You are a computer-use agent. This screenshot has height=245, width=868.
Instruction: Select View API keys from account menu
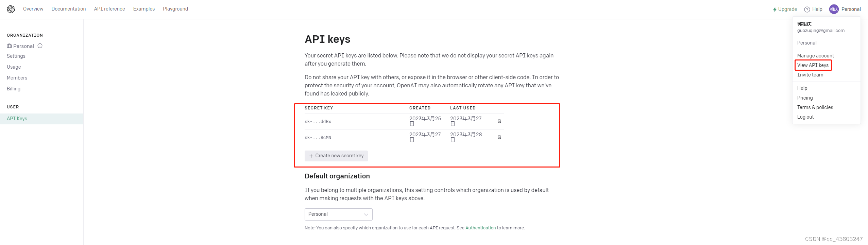click(x=813, y=65)
